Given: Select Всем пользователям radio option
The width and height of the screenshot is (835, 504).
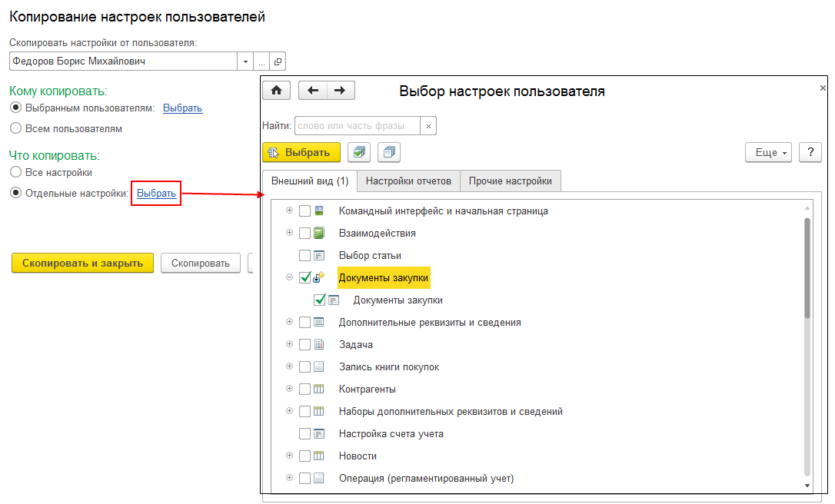Looking at the screenshot, I should 15,129.
